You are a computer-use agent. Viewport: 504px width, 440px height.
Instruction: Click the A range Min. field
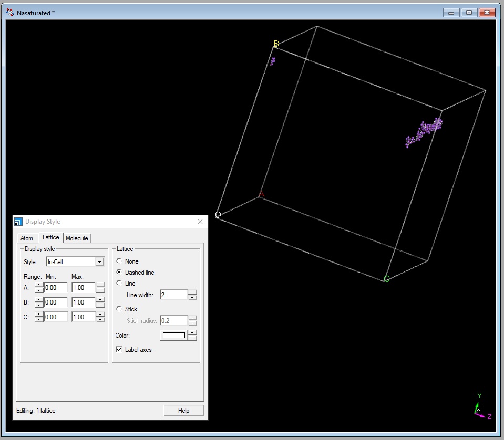click(x=56, y=287)
